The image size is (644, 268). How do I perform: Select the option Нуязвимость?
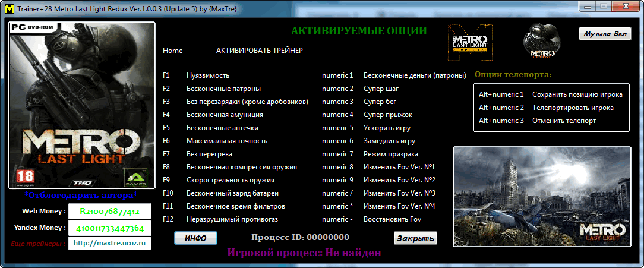(x=208, y=75)
